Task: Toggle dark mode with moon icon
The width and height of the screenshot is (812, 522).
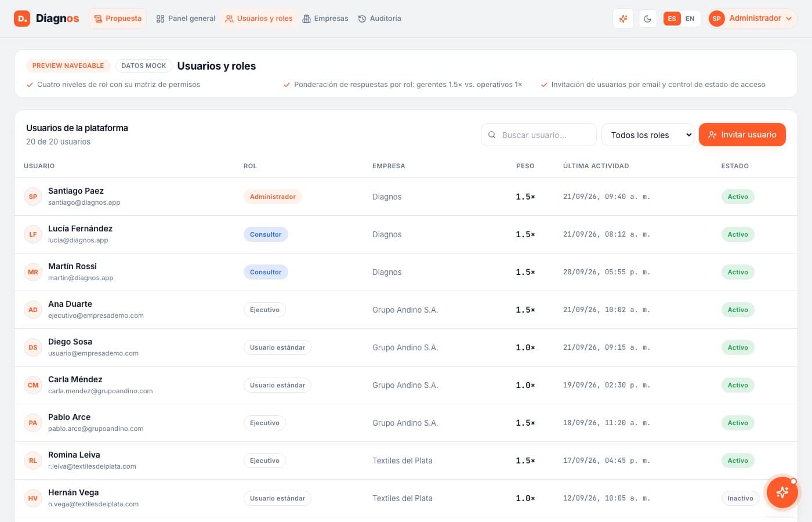Action: click(x=648, y=19)
